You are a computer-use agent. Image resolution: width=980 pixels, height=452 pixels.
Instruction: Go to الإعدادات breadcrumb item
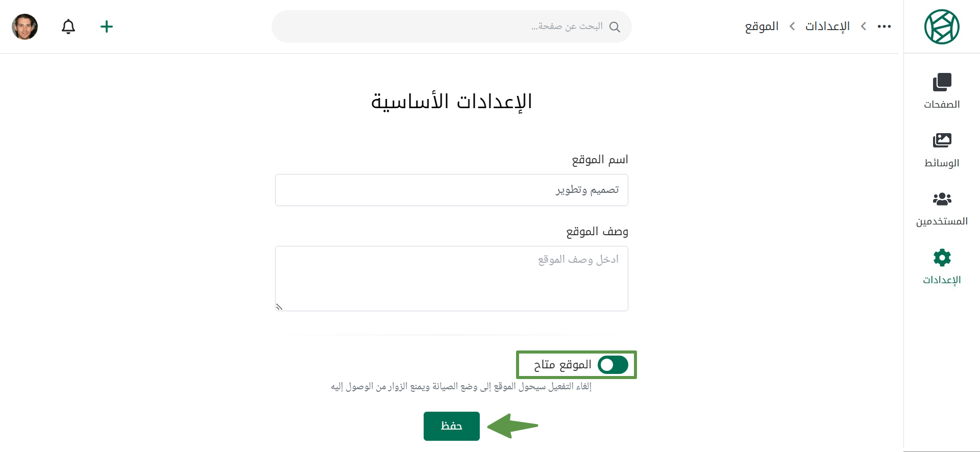coord(827,26)
